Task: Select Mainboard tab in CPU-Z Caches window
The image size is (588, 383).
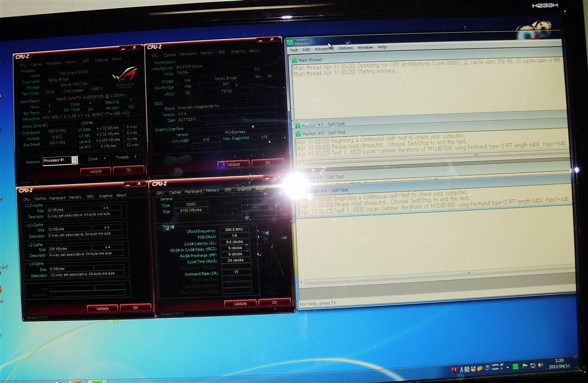Action: [x=57, y=198]
